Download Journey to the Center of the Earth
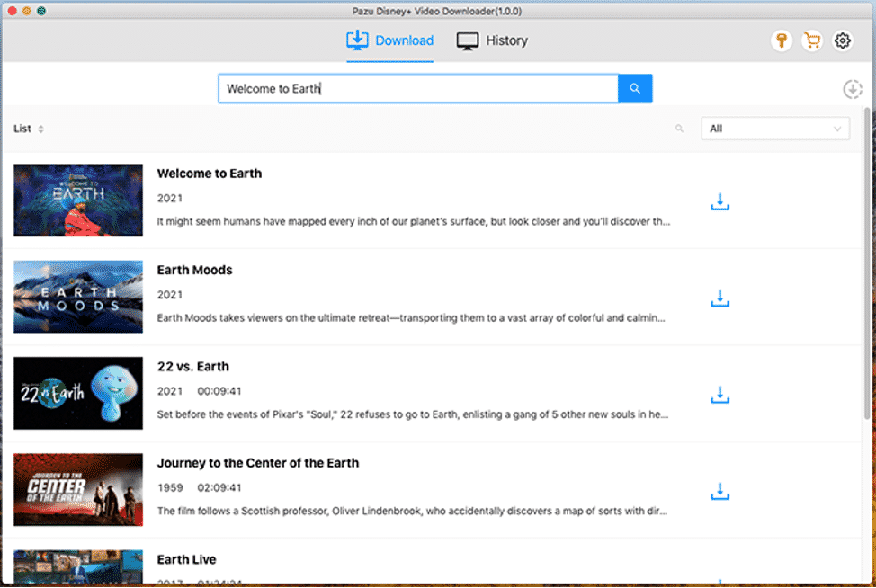Viewport: 876px width, 588px height. (720, 491)
